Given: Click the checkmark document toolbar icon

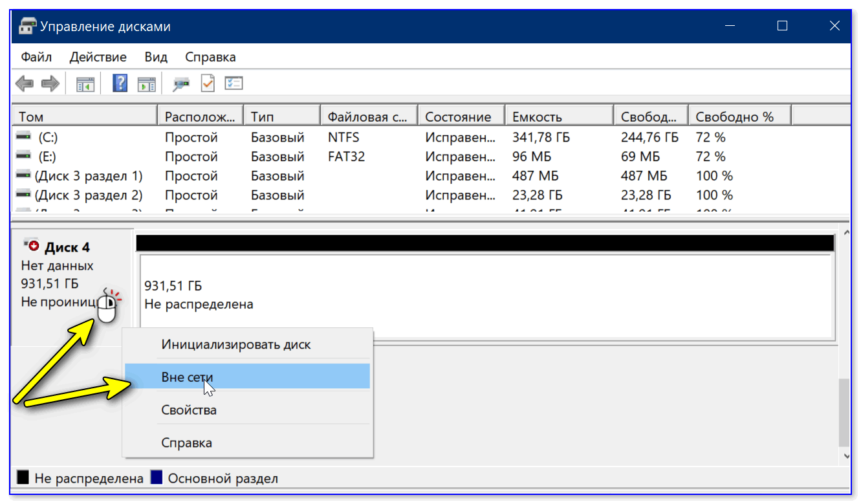Looking at the screenshot, I should [208, 83].
